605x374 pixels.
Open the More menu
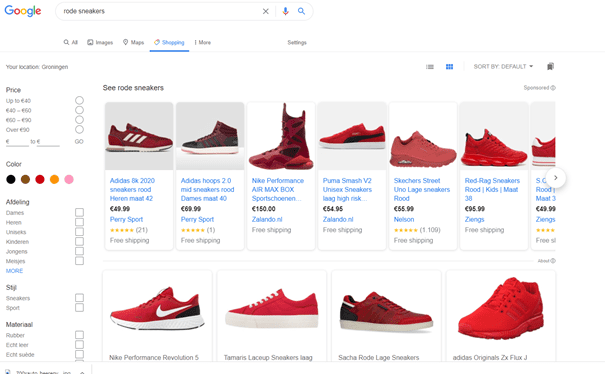click(203, 42)
